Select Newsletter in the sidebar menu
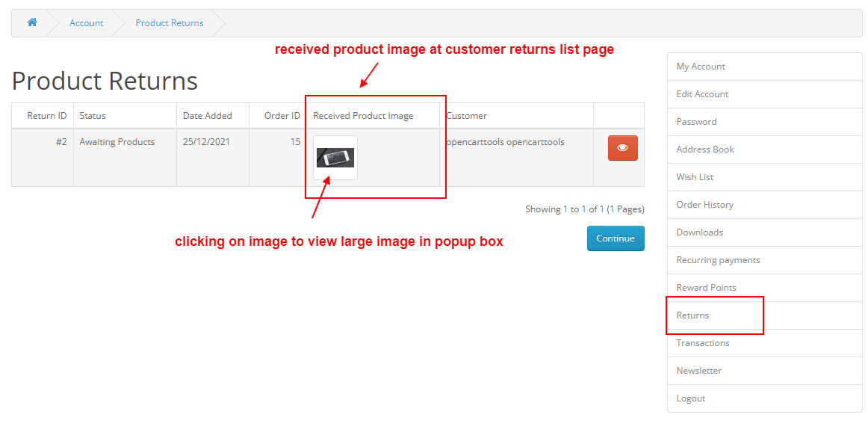868x447 pixels. click(764, 371)
